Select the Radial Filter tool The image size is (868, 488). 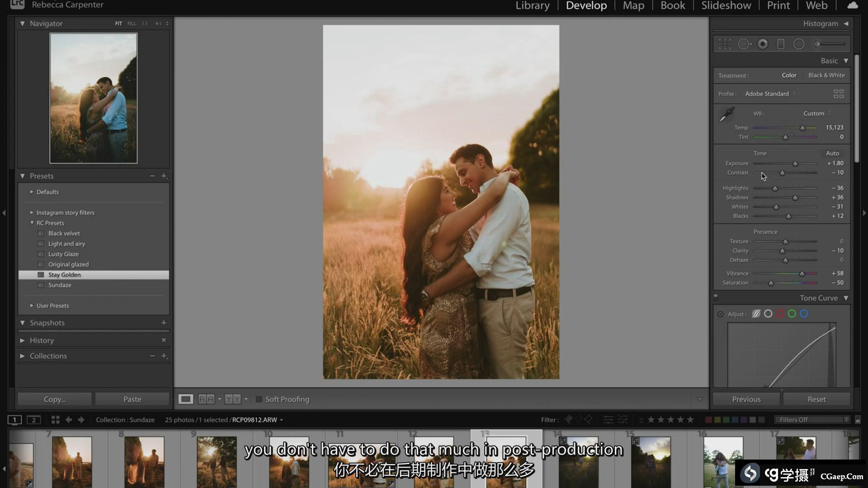pyautogui.click(x=799, y=44)
